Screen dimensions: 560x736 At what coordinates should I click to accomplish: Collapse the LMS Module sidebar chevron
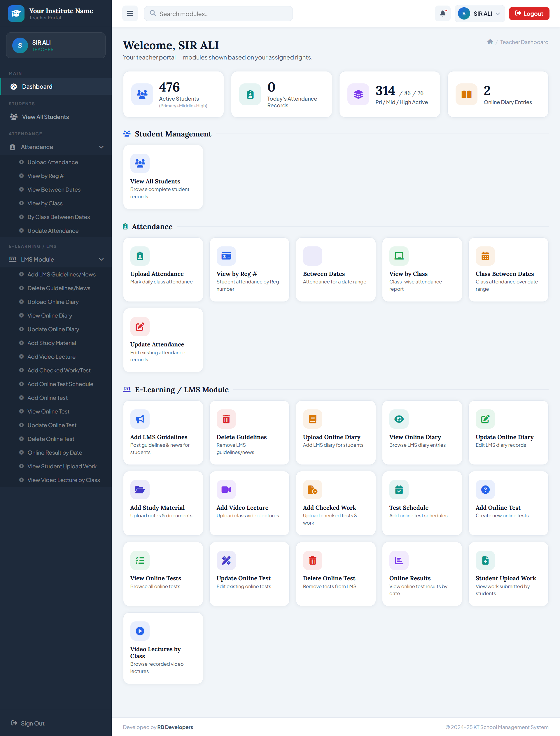point(101,260)
